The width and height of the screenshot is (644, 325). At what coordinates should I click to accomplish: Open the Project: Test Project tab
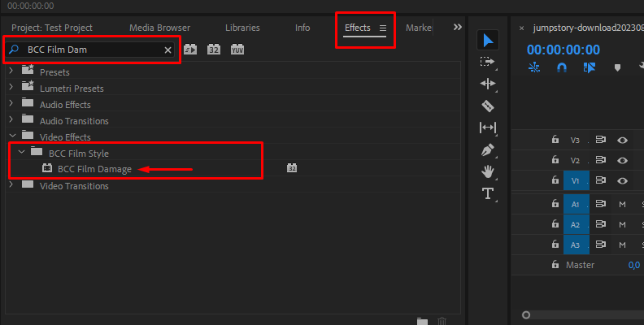pos(52,28)
